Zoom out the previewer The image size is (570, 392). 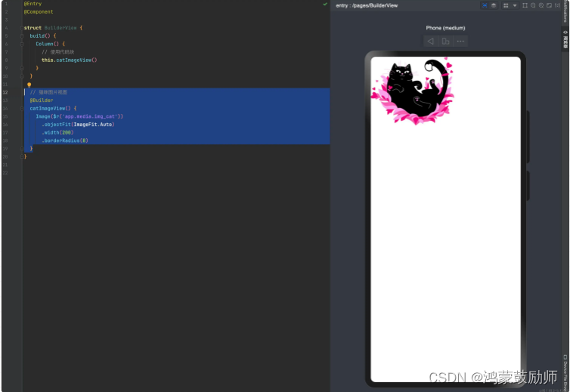point(533,5)
